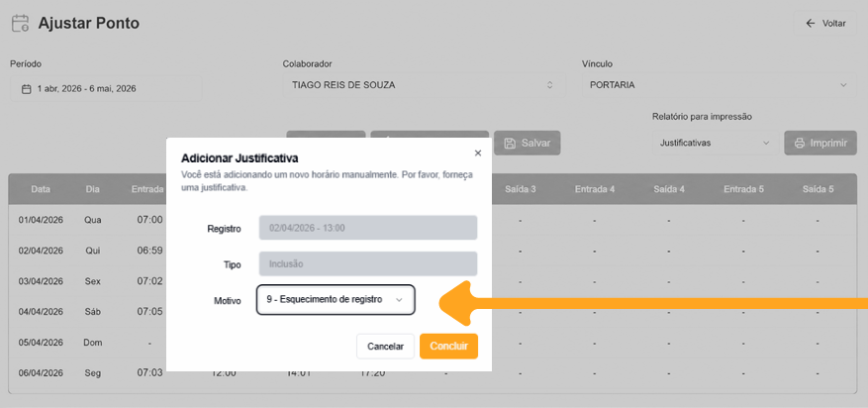Click the Dia column header

click(92, 189)
